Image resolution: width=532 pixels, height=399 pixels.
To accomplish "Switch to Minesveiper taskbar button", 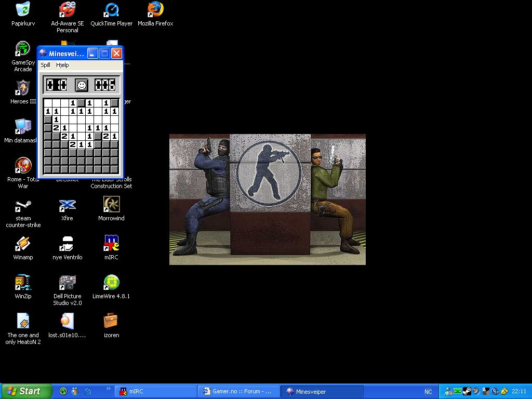I will pyautogui.click(x=322, y=392).
